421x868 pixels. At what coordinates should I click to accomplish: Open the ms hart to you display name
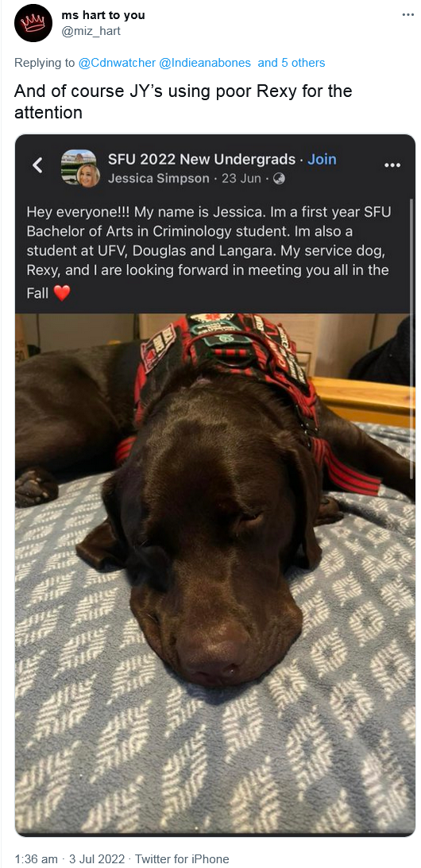(x=103, y=16)
